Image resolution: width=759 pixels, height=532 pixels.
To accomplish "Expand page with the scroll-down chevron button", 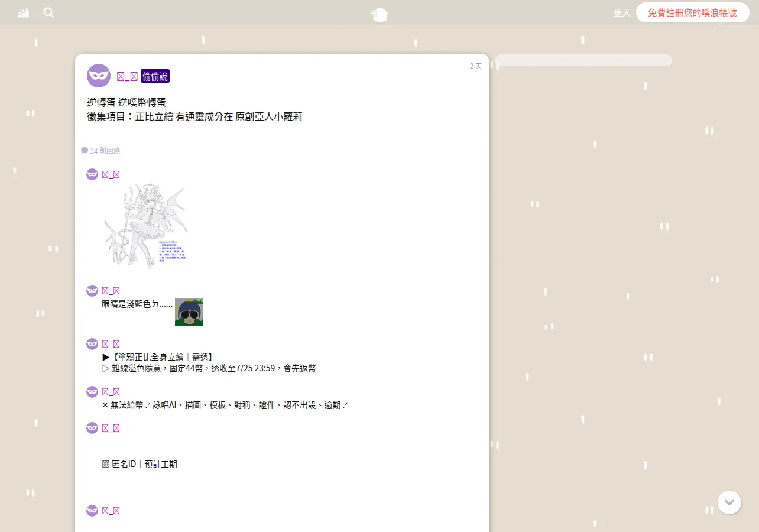I will click(x=729, y=502).
